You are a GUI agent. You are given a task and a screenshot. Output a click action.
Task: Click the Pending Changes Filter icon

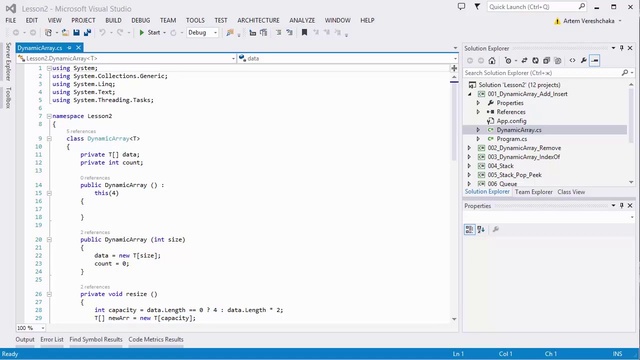[x=508, y=61]
